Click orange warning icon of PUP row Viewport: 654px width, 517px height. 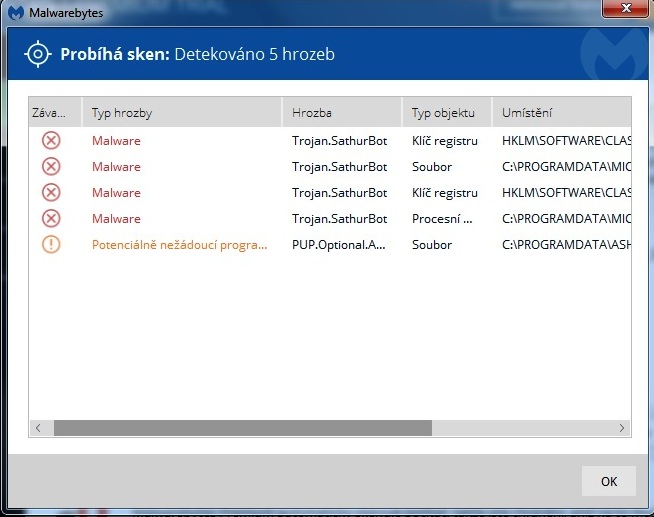tap(51, 244)
